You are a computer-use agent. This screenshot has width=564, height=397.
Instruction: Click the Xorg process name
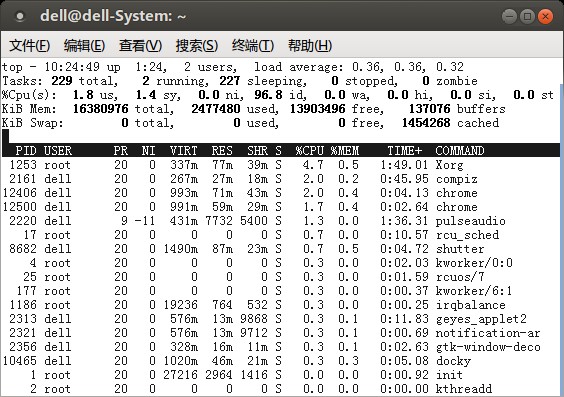[x=450, y=165]
